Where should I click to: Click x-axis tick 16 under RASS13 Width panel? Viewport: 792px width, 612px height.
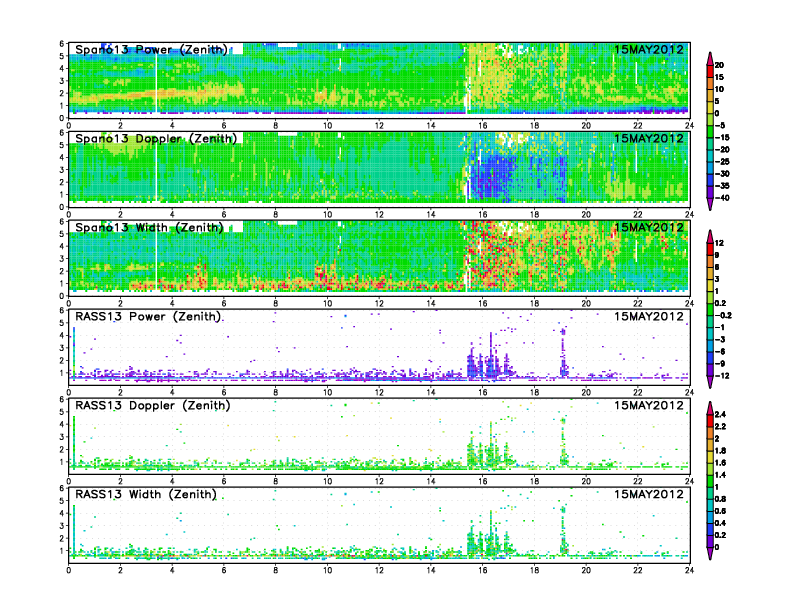[483, 570]
